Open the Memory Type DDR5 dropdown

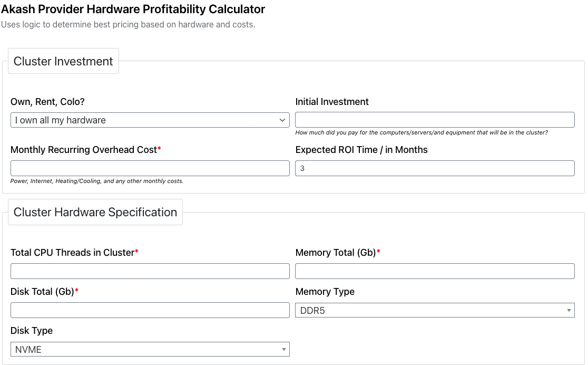coord(435,310)
